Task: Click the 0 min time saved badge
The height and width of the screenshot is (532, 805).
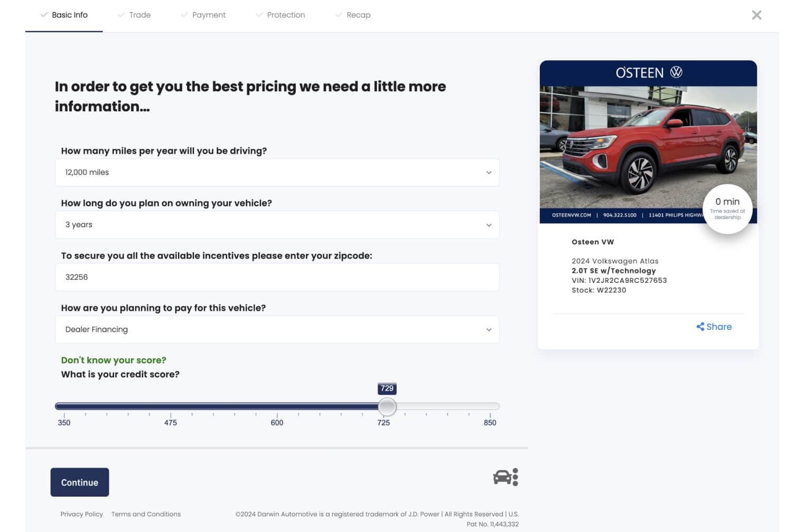Action: [x=727, y=209]
